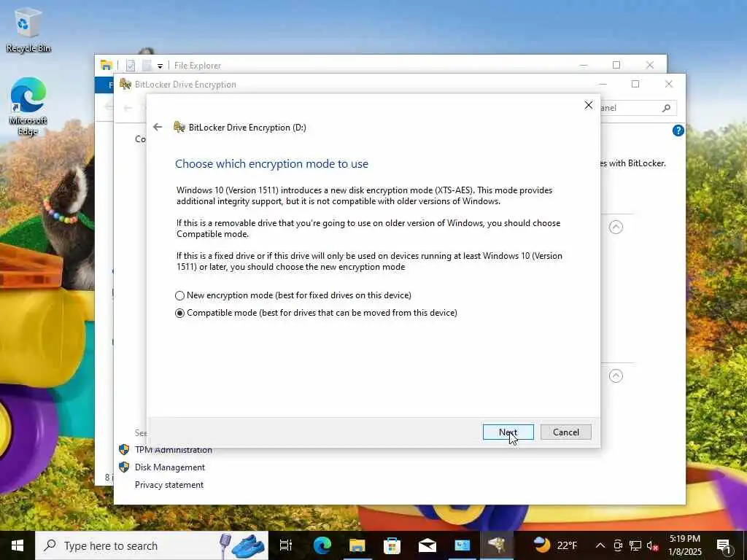
Task: Open File Explorer from taskbar
Action: click(357, 545)
